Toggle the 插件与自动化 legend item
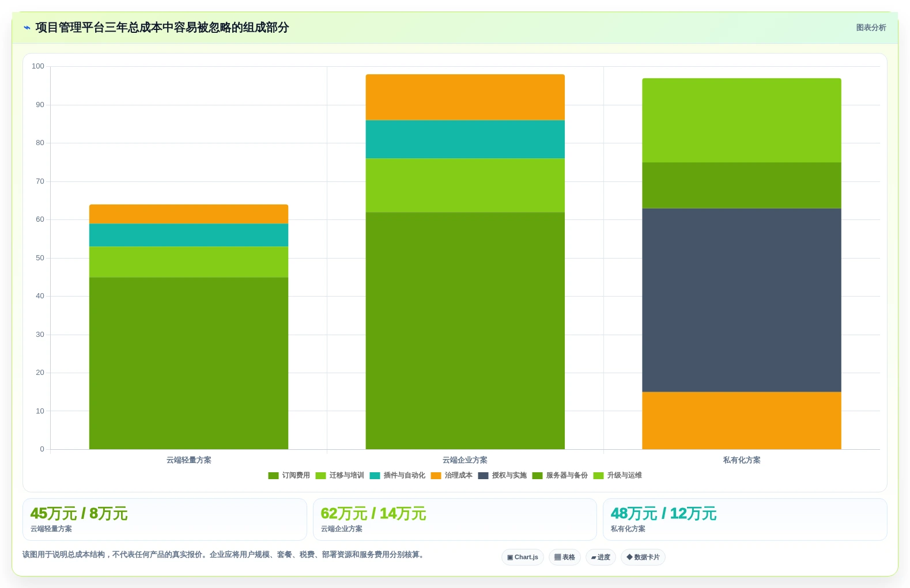This screenshot has height=588, width=910. [x=397, y=475]
